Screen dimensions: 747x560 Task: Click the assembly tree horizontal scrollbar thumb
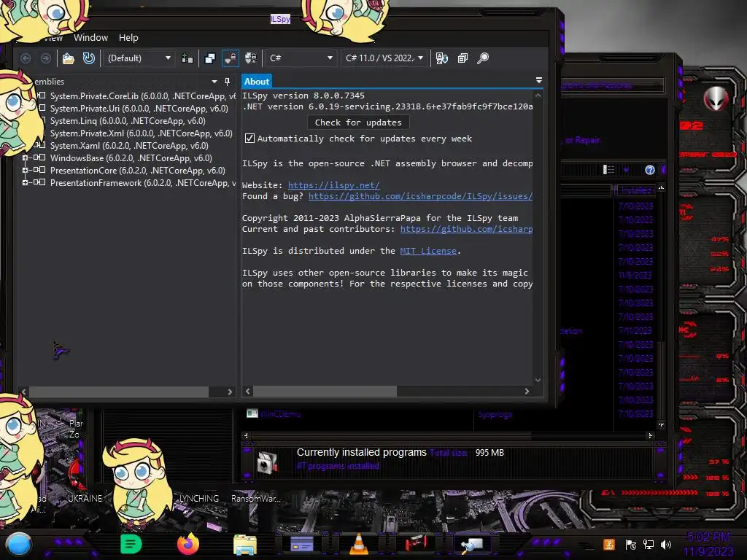click(119, 392)
